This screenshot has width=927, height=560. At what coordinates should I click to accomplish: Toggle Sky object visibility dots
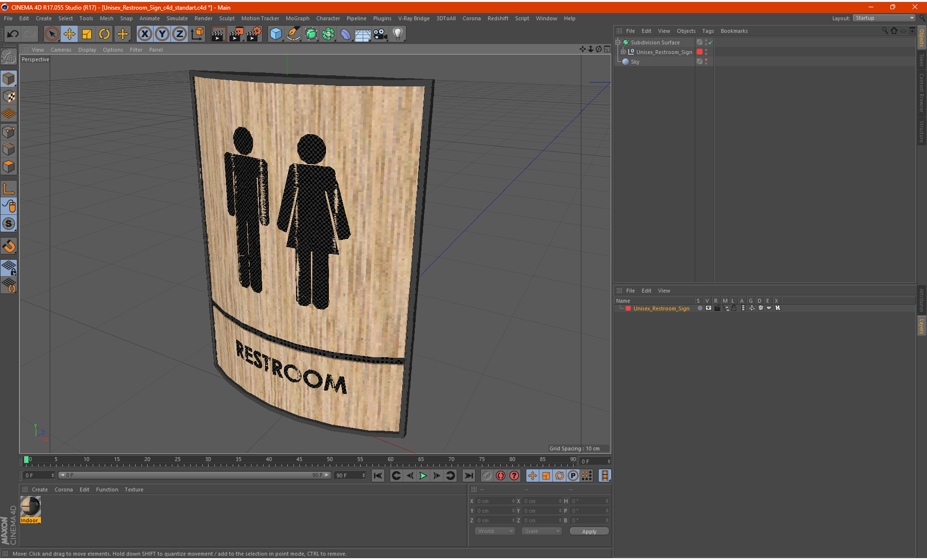pos(706,61)
